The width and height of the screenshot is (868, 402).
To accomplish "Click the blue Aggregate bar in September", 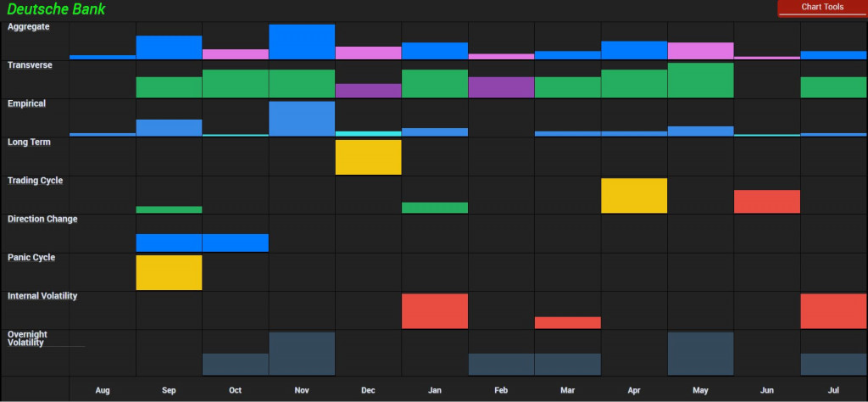I will click(x=169, y=47).
